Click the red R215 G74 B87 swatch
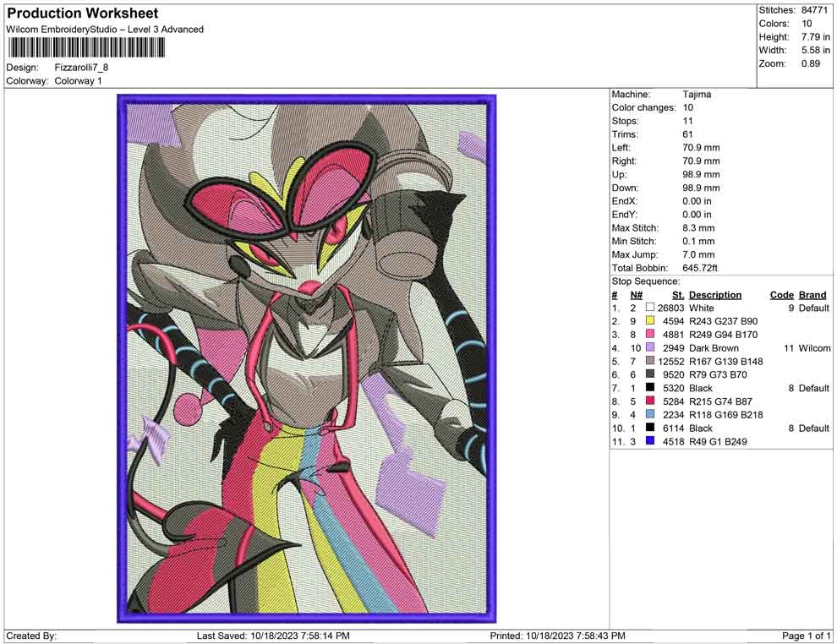 [x=649, y=401]
